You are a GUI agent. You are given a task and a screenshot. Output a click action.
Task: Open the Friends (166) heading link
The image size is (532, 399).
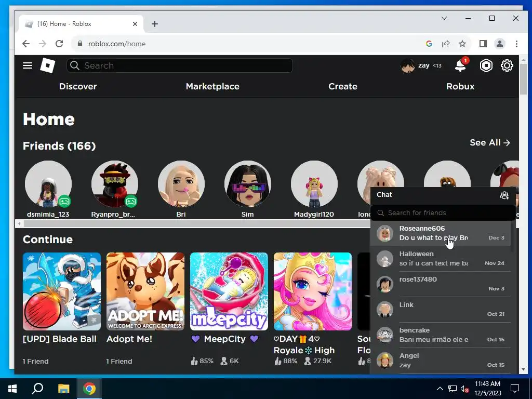coord(59,146)
